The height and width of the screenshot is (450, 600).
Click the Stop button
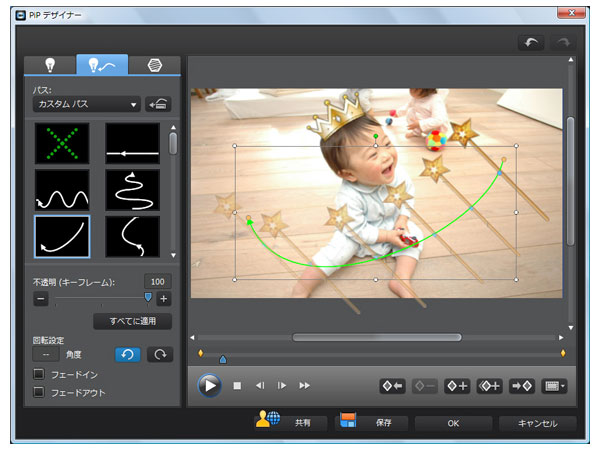237,386
